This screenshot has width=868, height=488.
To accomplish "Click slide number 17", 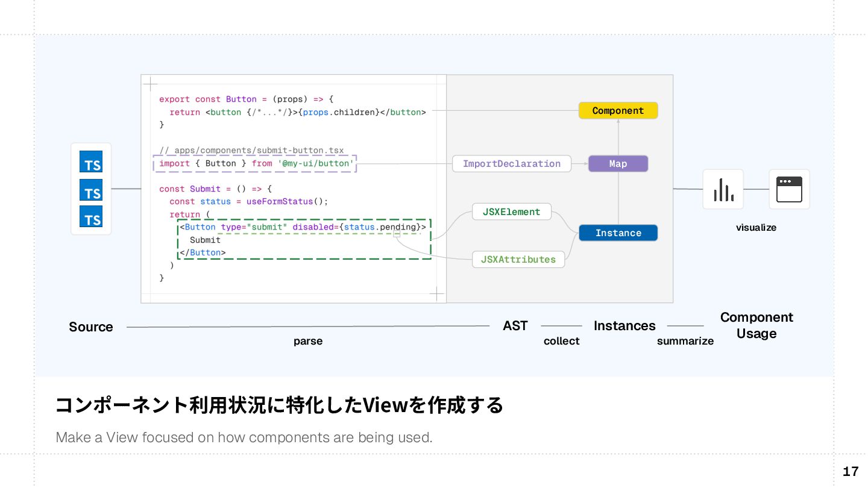I will pos(851,472).
